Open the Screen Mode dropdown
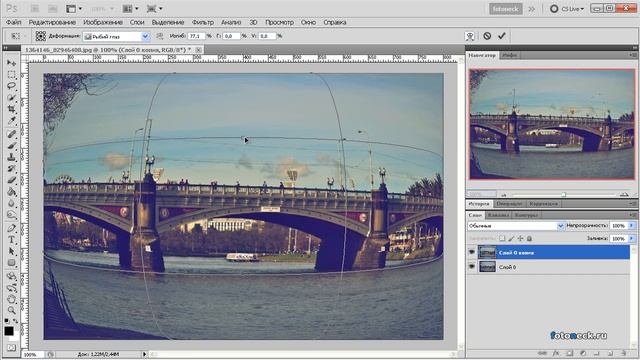Image resolution: width=640 pixels, height=360 pixels. (155, 9)
